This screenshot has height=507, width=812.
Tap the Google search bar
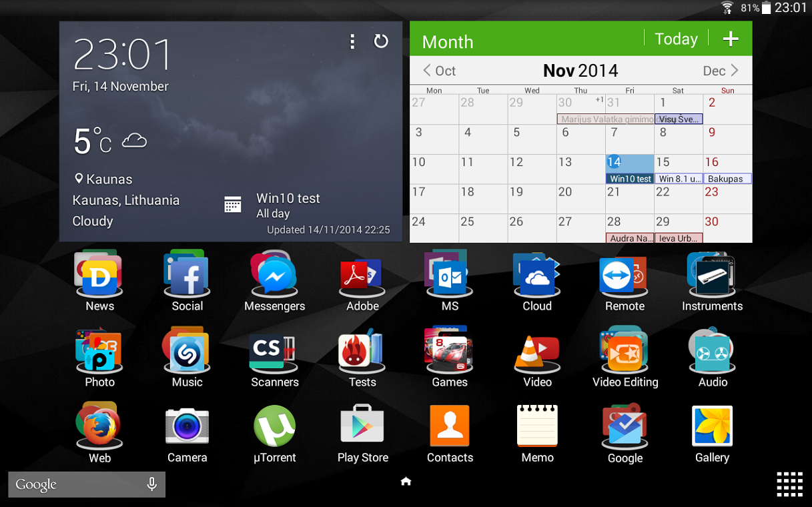tap(73, 484)
